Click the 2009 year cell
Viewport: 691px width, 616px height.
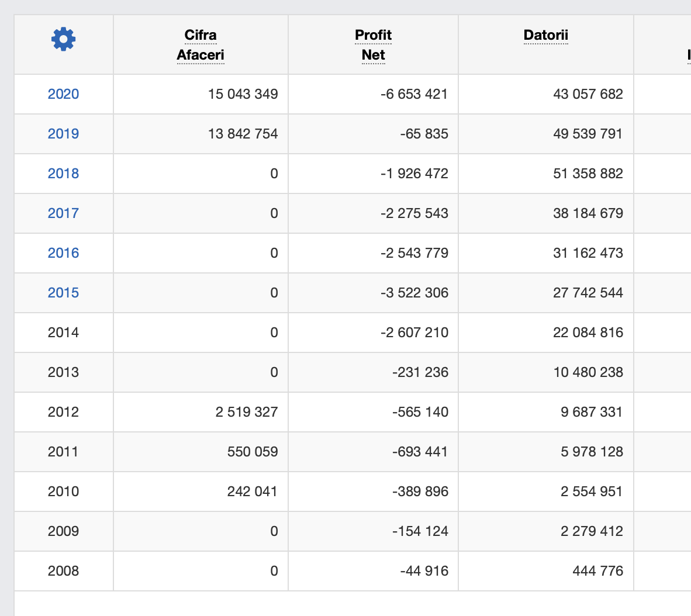[63, 531]
